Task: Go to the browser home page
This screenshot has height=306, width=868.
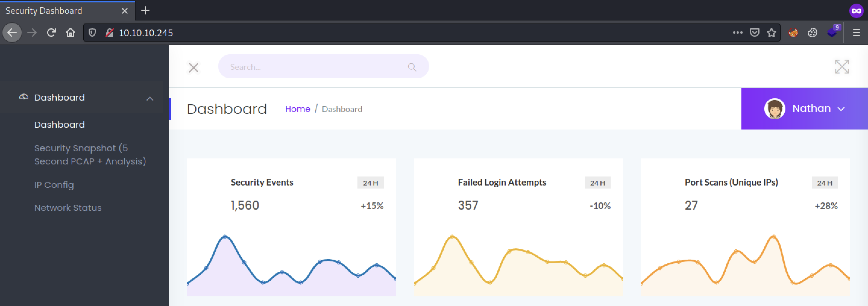Action: (x=71, y=33)
